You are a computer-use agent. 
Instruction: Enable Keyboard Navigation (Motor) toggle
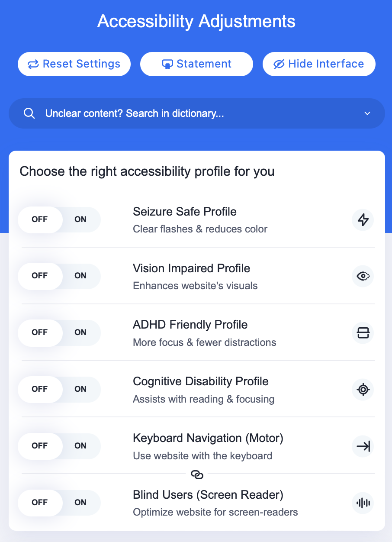point(80,446)
